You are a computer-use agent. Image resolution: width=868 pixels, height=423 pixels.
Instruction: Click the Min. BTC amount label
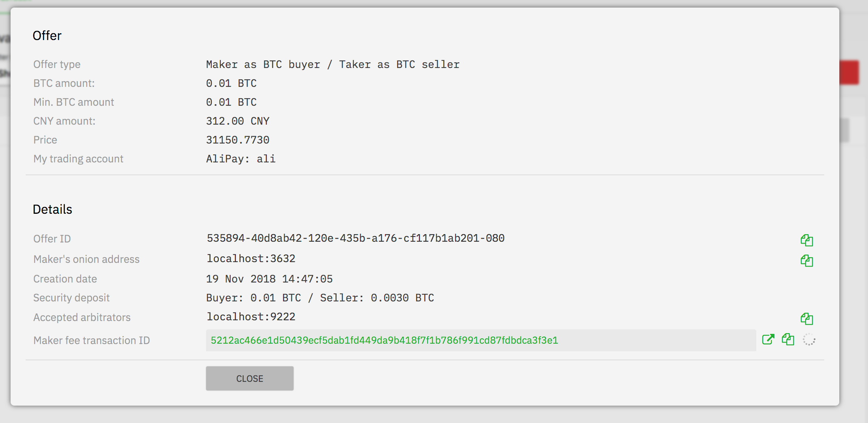[74, 102]
